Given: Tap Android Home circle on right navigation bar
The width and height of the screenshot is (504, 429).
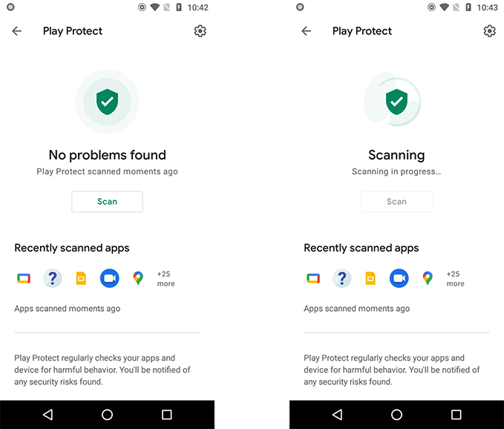Looking at the screenshot, I should (x=396, y=415).
